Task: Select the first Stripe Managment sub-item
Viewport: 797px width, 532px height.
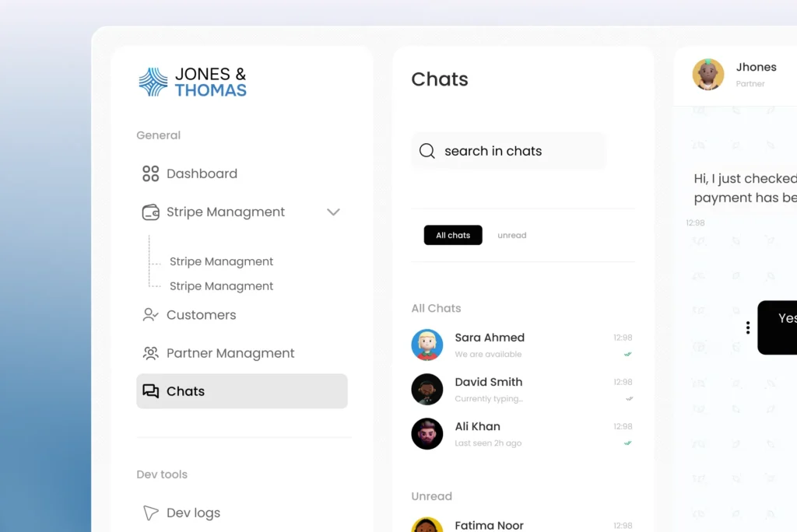Action: pos(221,261)
